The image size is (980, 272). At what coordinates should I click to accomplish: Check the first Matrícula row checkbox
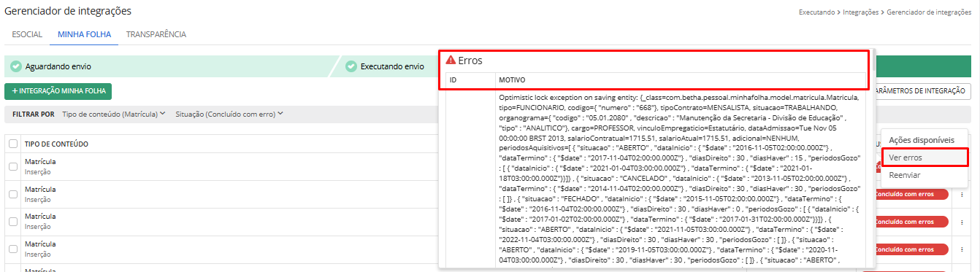pyautogui.click(x=13, y=166)
